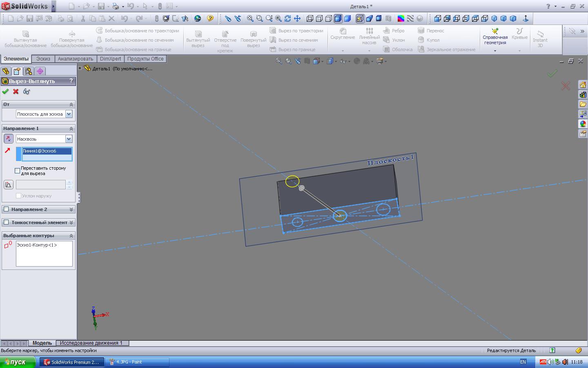Click the Исследование движения 1 tab
This screenshot has width=588, height=368.
click(91, 343)
